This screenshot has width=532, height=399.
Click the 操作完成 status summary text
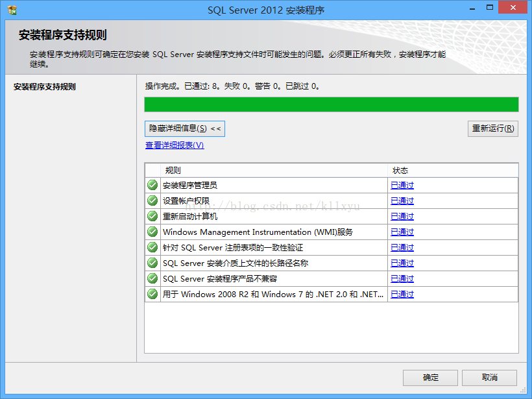[232, 86]
